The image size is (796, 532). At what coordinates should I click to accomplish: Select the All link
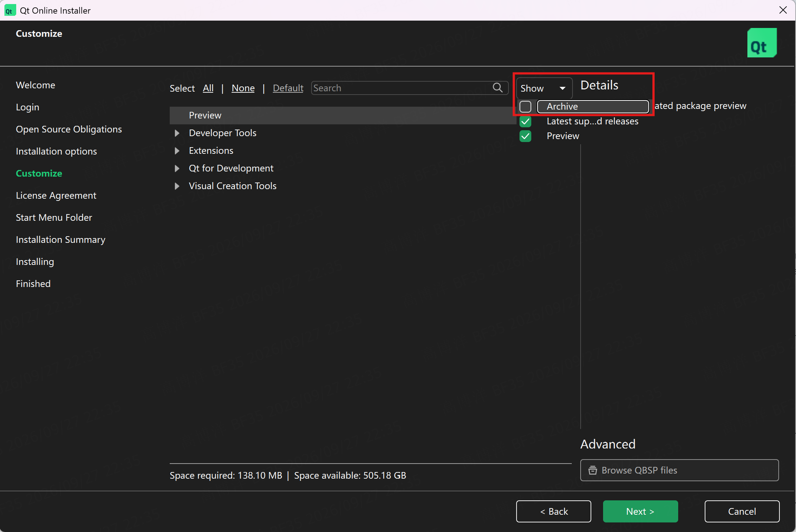[208, 88]
